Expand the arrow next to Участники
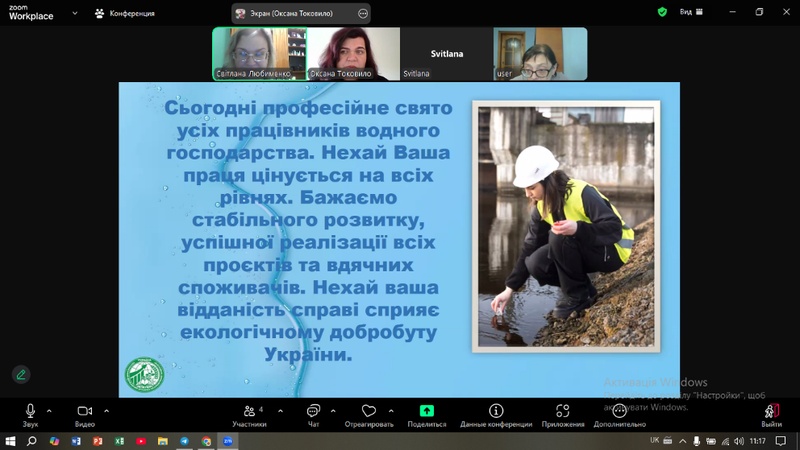Screen dimensions: 800x450 [x=281, y=411]
